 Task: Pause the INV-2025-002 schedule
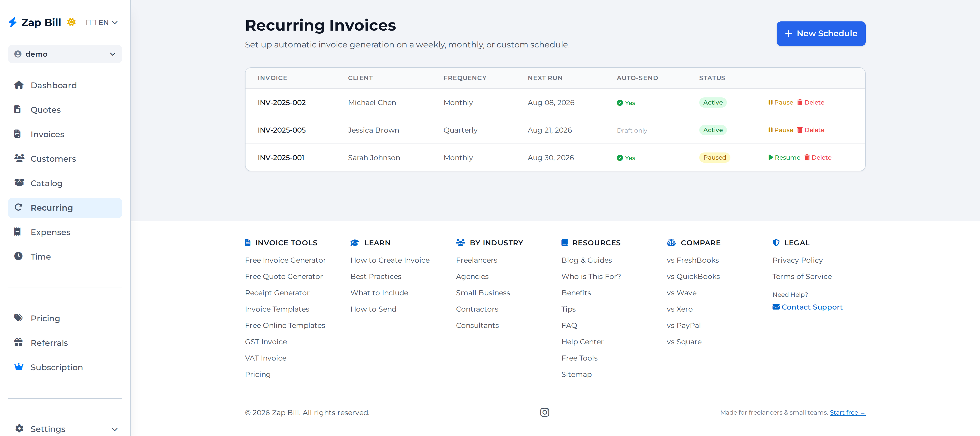[x=780, y=102]
